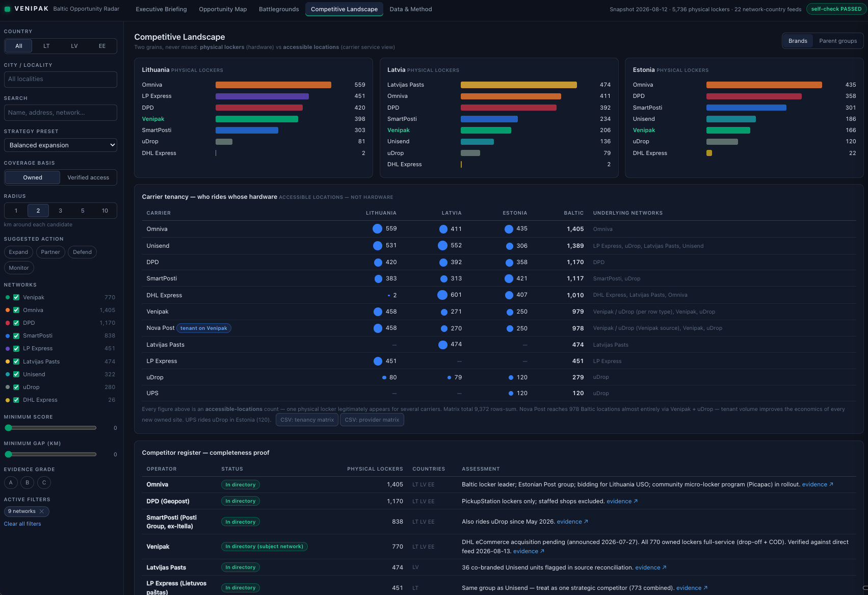The width and height of the screenshot is (868, 595).
Task: Click the tenant on Venipak badge
Action: point(204,328)
